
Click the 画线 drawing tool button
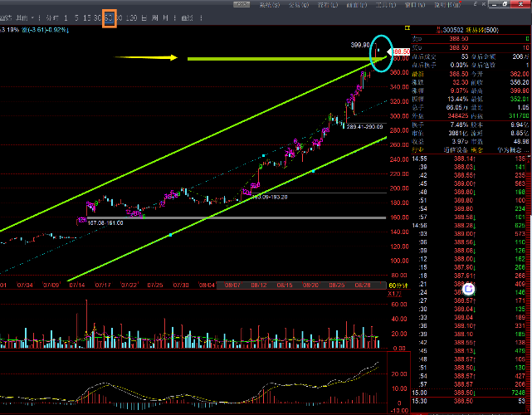click(x=188, y=18)
